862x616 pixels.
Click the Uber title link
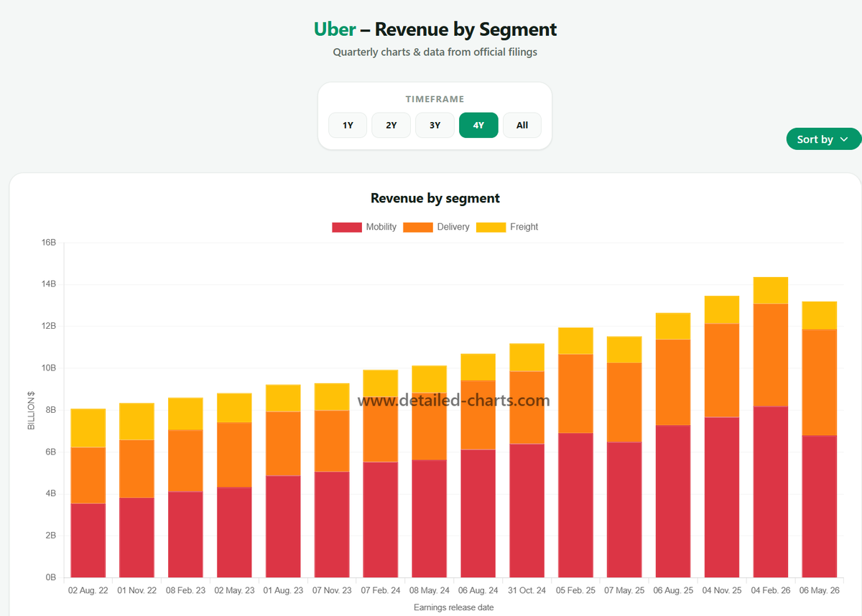pyautogui.click(x=335, y=29)
